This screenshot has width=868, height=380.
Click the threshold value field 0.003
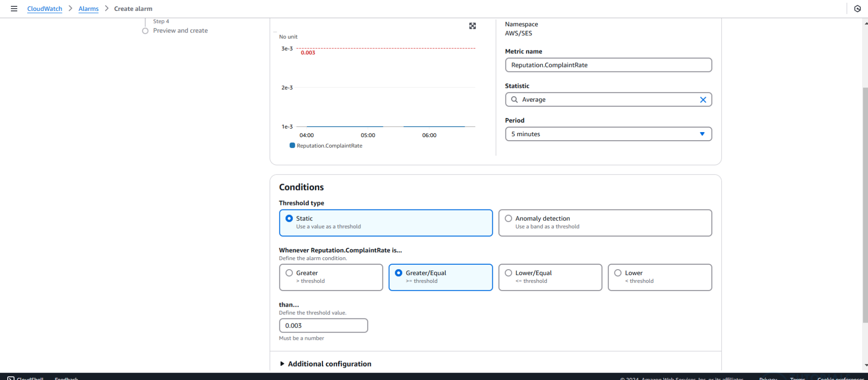pos(323,326)
